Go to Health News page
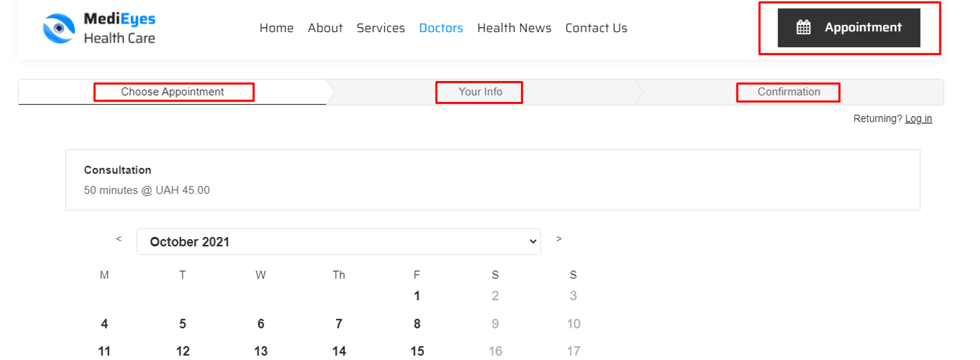 pos(514,28)
